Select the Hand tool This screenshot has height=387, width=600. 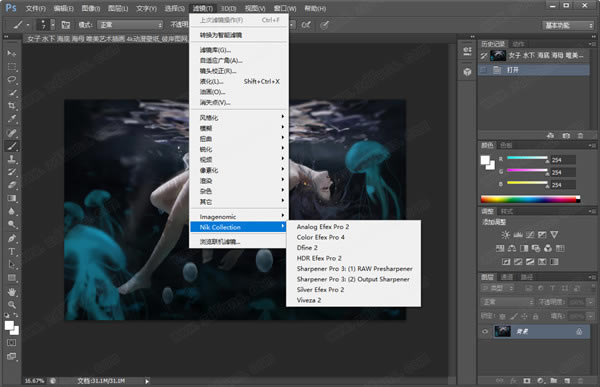[x=12, y=292]
